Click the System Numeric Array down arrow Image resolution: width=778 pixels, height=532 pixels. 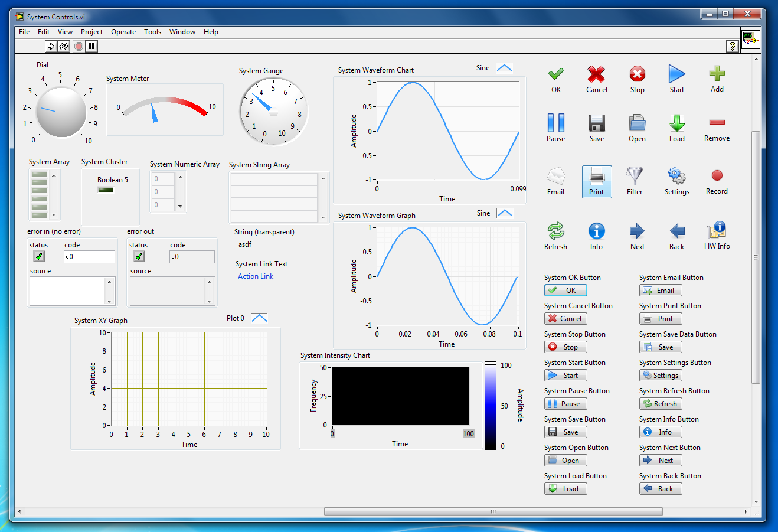pos(181,207)
